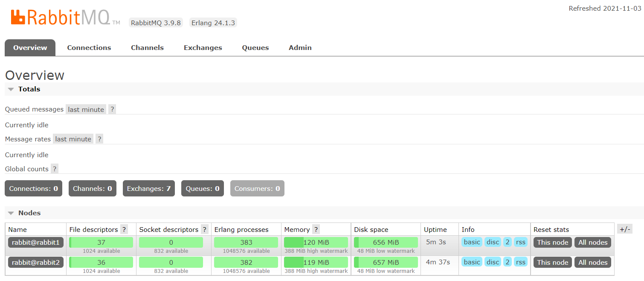Click uptime value 5m 3s
Viewport: 644px width, 281px height.
(x=436, y=242)
